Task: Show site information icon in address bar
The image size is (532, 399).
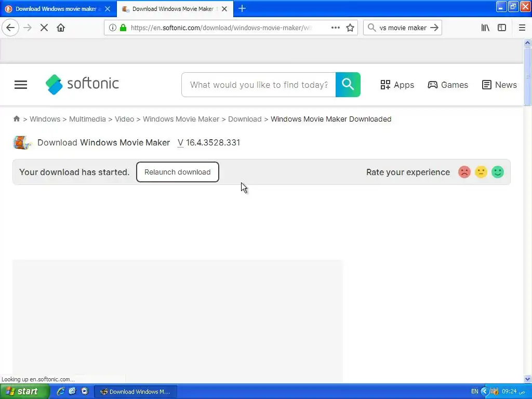Action: click(x=113, y=28)
